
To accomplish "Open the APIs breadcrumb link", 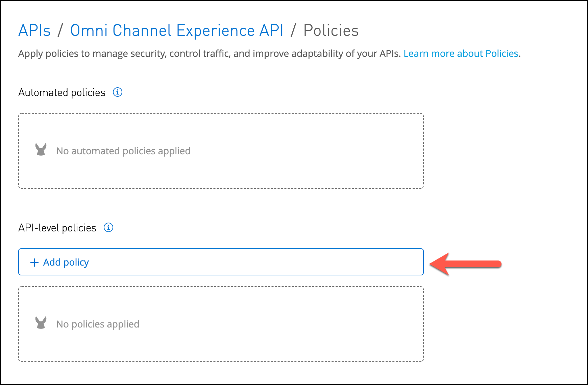I will point(34,30).
